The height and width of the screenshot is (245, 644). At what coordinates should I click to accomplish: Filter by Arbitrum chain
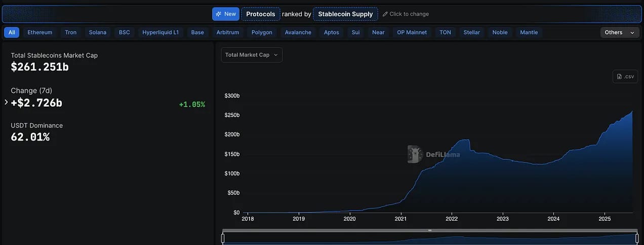(x=228, y=32)
